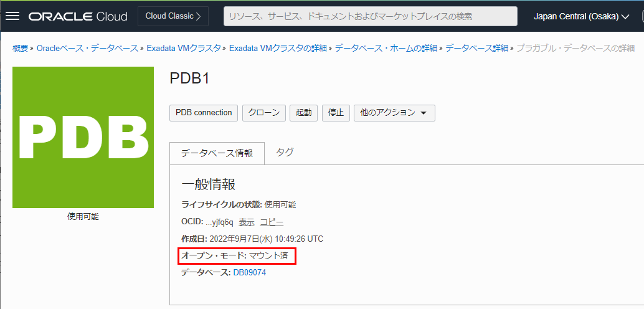Click コピー link to copy OCID
Image resolution: width=644 pixels, height=309 pixels.
pyautogui.click(x=272, y=222)
